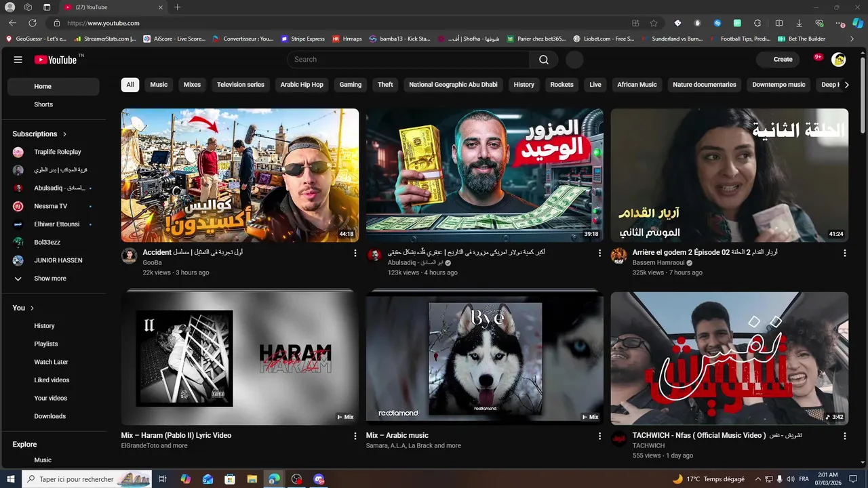Click the Windows Start button
Screen dimensions: 868x488
(10, 479)
